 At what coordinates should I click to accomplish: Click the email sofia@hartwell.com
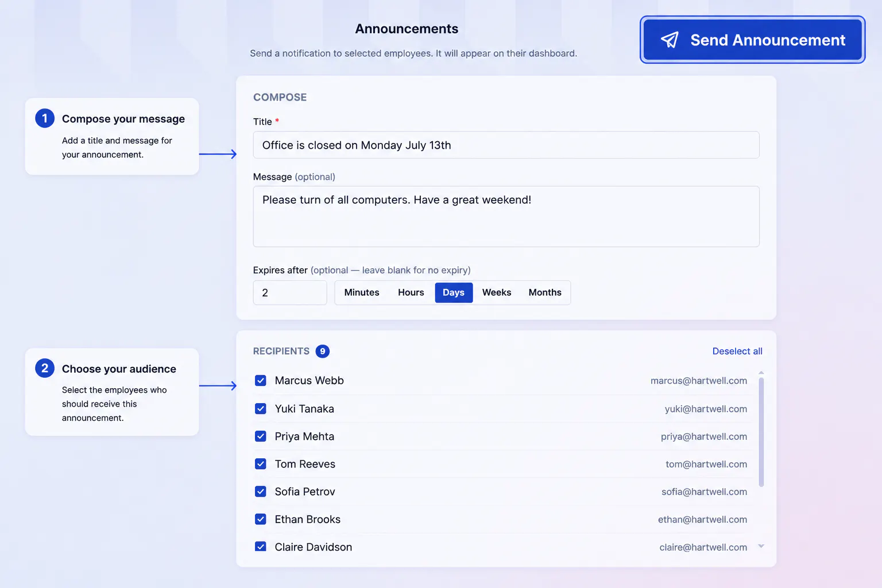tap(704, 492)
